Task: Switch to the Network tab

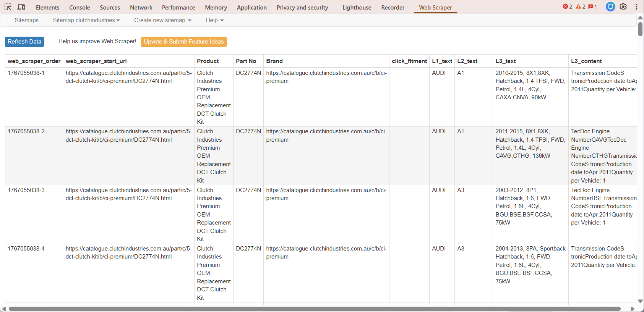Action: click(x=141, y=8)
